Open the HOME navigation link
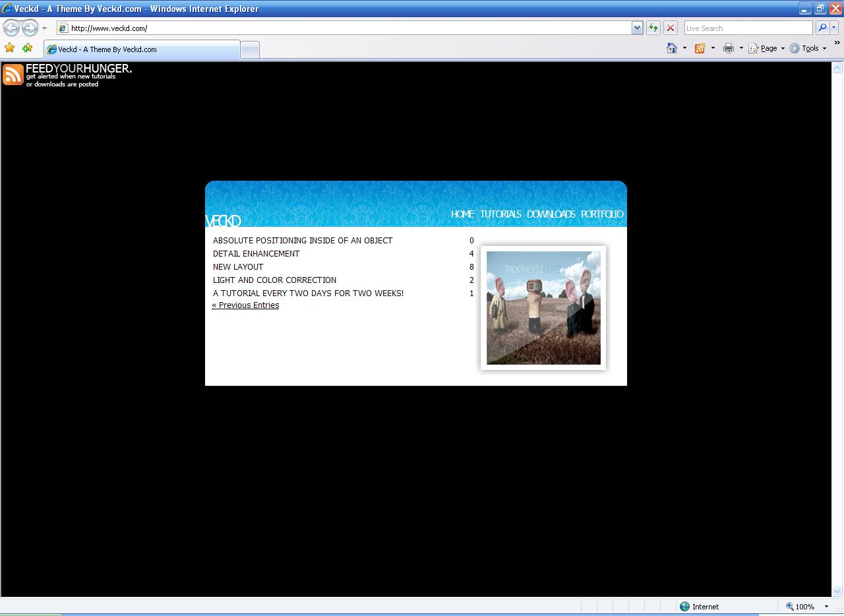The width and height of the screenshot is (844, 616). tap(462, 214)
